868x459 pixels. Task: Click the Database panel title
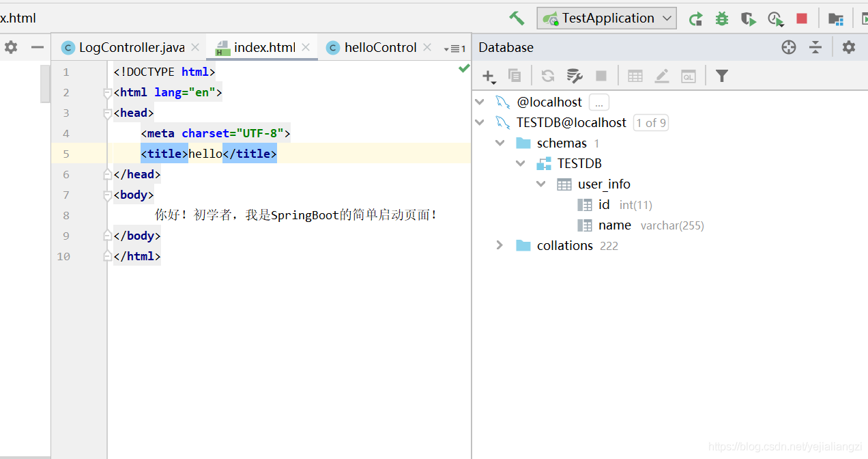pyautogui.click(x=506, y=47)
